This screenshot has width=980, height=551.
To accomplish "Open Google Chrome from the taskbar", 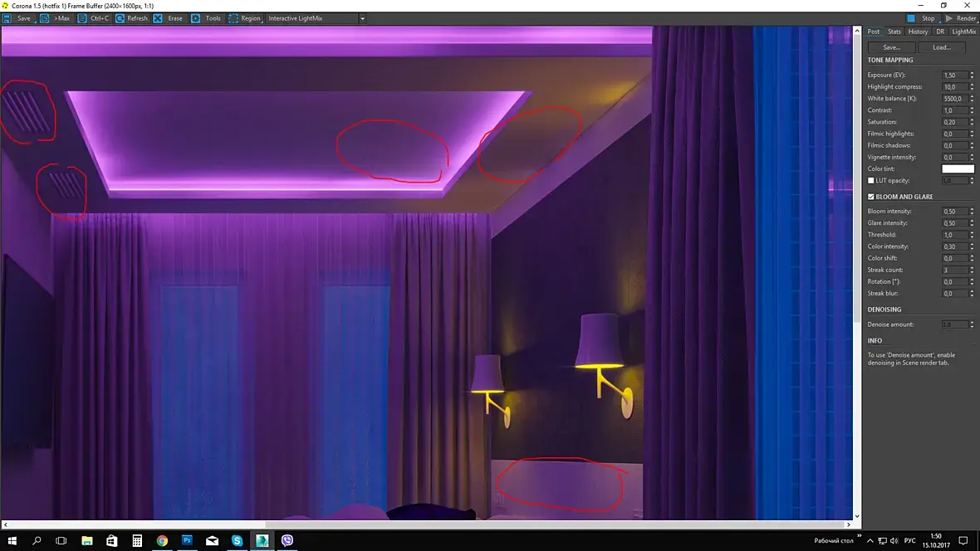I will (162, 540).
